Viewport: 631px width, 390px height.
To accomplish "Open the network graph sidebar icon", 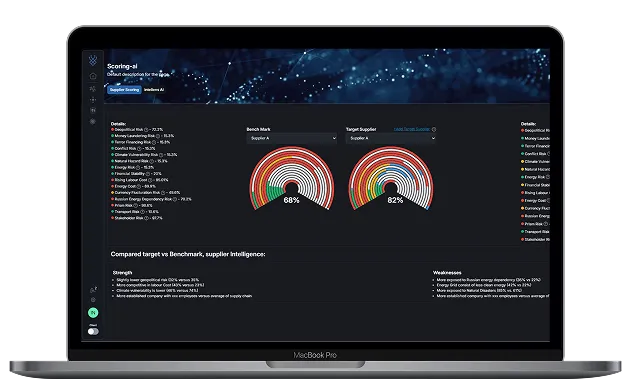I will 93,88.
